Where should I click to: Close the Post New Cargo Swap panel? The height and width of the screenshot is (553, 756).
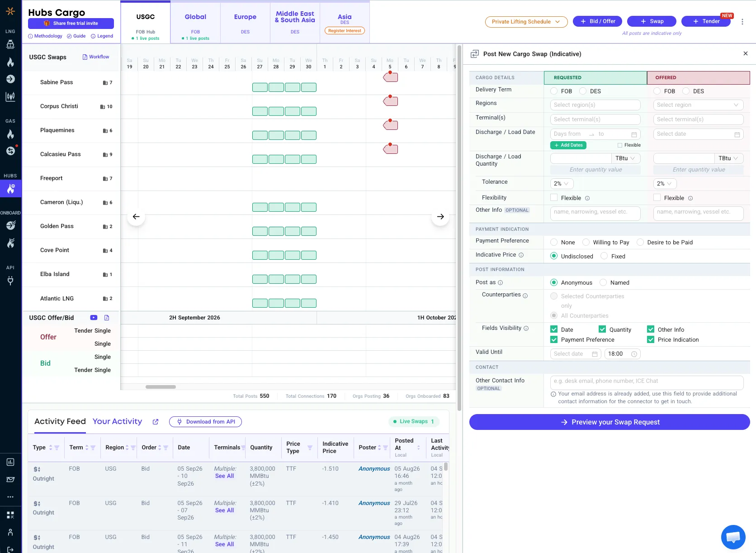746,53
